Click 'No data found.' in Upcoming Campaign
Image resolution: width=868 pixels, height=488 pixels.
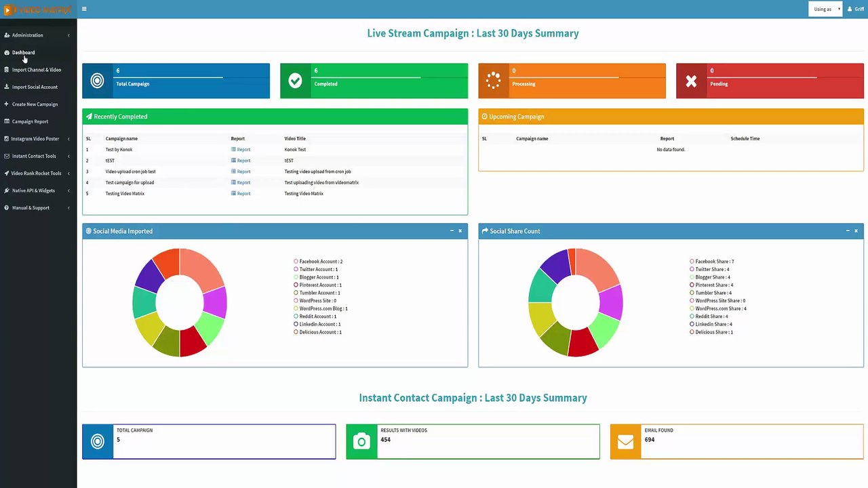click(x=671, y=150)
